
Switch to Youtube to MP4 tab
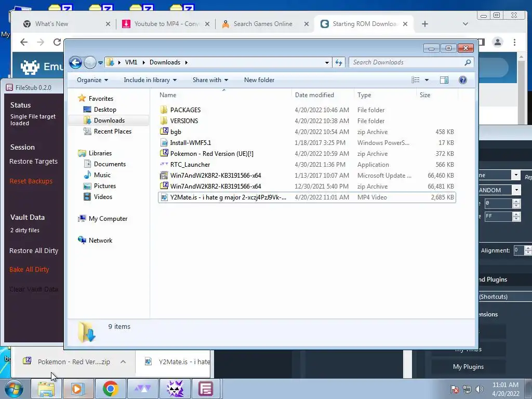[x=167, y=24]
